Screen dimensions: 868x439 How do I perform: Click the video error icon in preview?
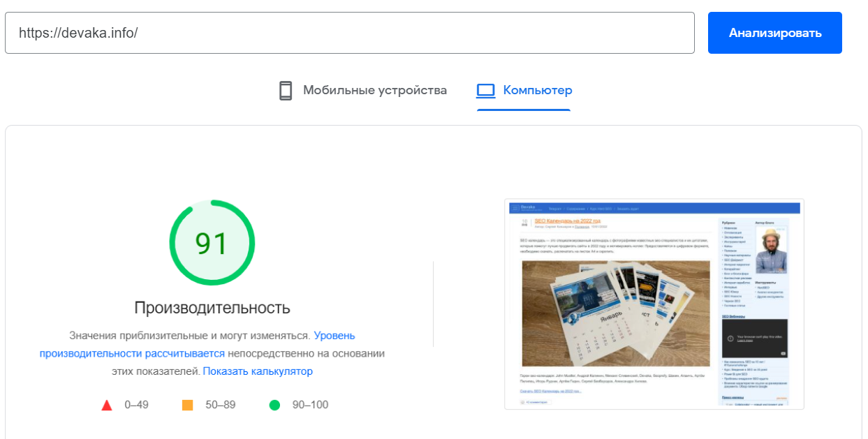coord(730,338)
